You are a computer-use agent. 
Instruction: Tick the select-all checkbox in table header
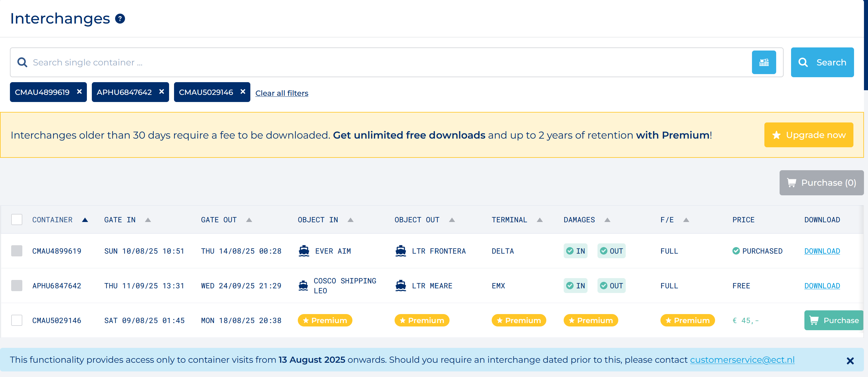[16, 220]
